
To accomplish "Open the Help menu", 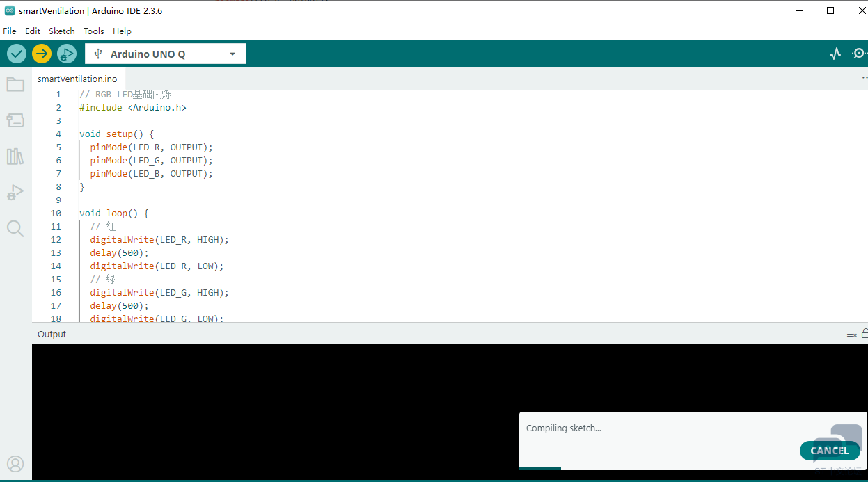I will (122, 31).
